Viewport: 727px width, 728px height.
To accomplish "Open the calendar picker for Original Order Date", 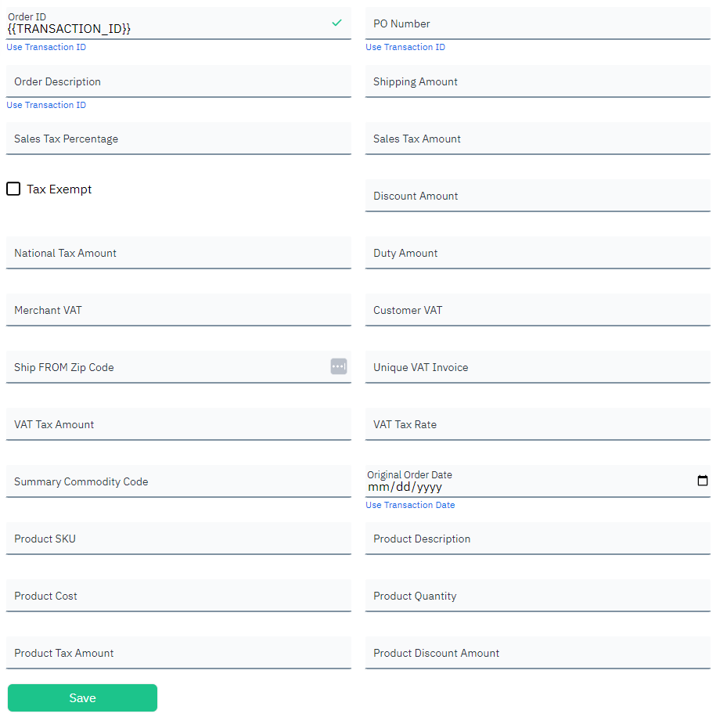I will [703, 481].
